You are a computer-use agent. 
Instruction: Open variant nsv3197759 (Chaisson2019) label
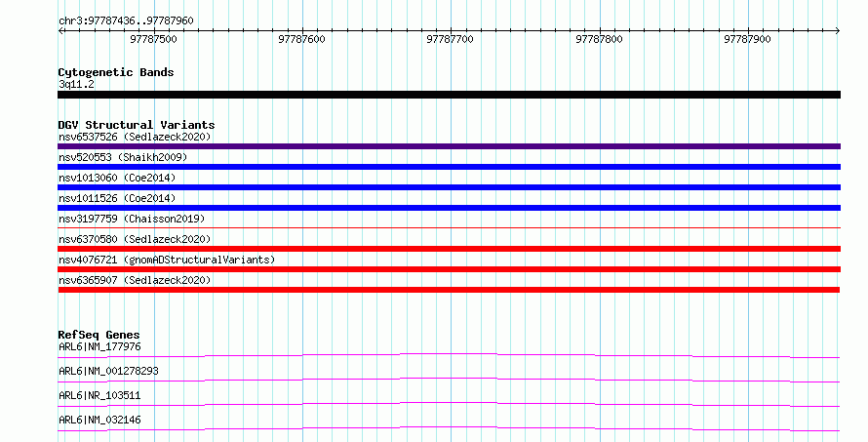(x=132, y=219)
